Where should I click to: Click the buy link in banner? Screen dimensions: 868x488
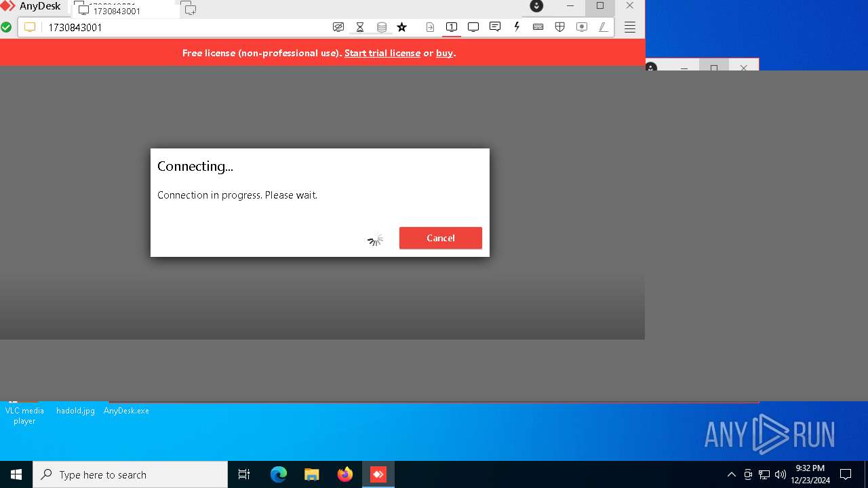pos(444,53)
